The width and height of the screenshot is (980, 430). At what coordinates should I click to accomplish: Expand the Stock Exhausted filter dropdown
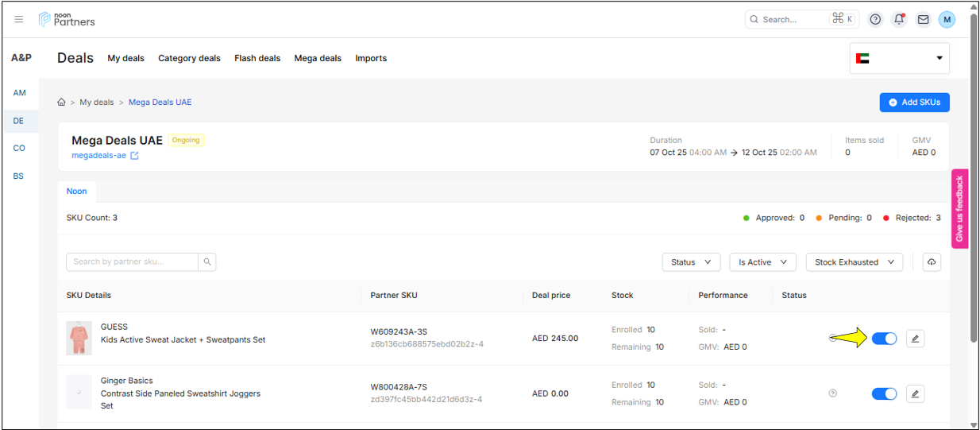(854, 262)
